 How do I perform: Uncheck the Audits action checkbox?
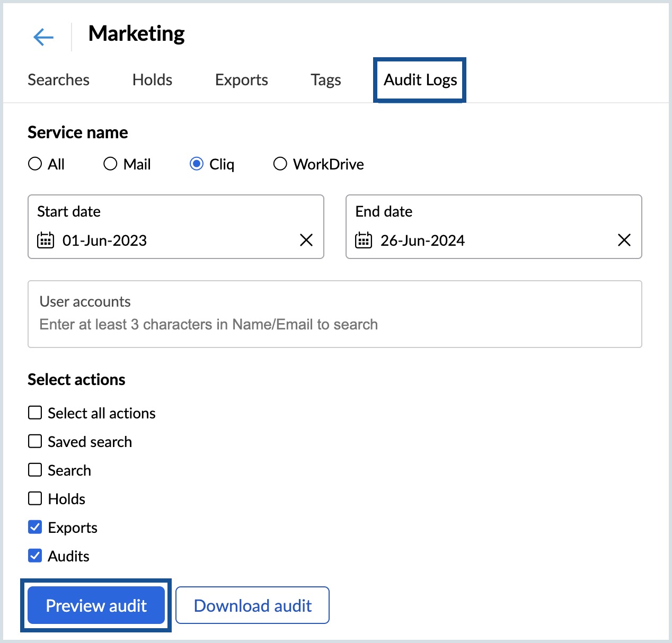[x=35, y=556]
